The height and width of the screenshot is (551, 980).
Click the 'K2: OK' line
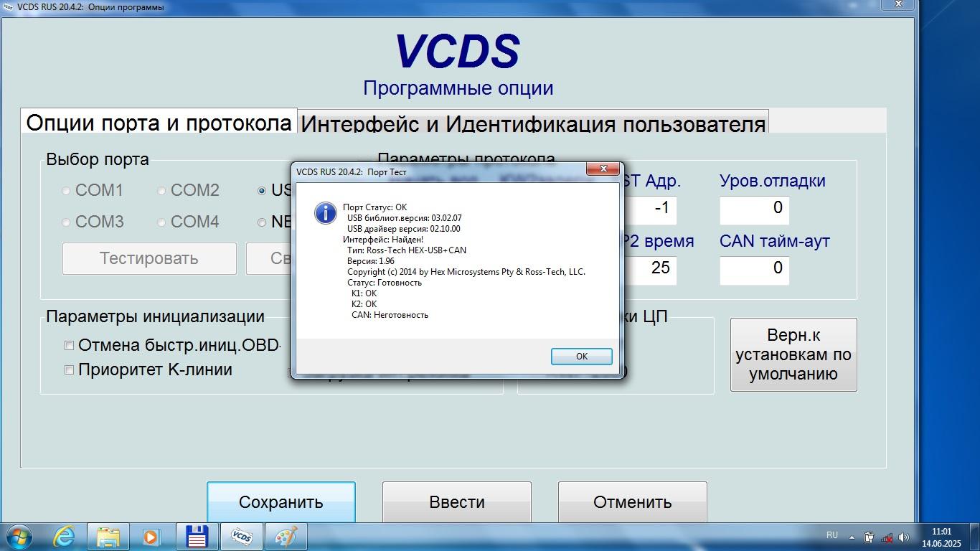(364, 304)
